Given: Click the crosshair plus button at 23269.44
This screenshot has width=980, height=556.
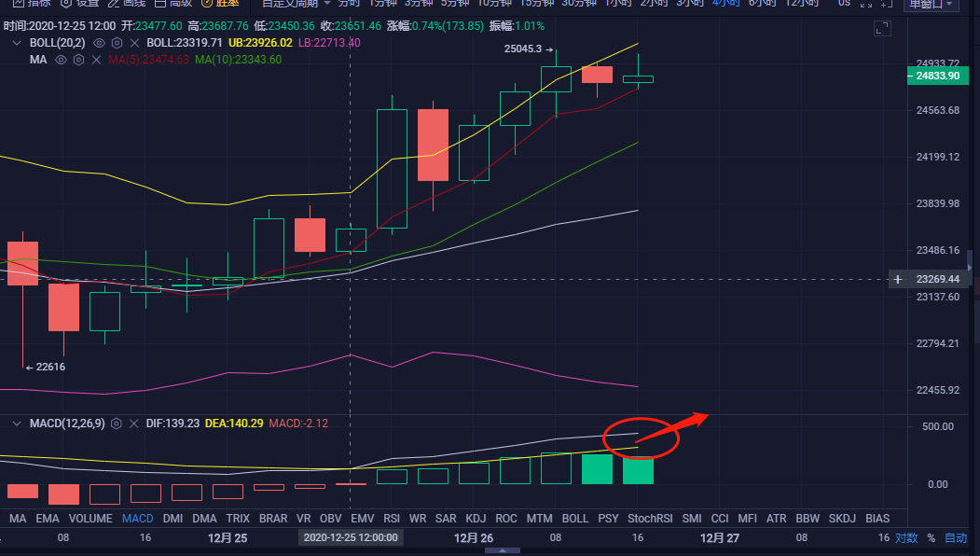Looking at the screenshot, I should (x=898, y=280).
